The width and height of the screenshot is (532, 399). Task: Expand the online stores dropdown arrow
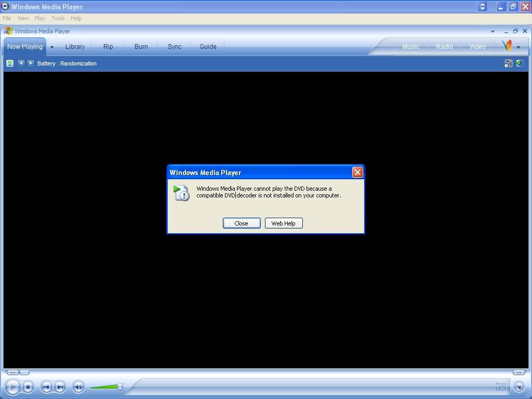coord(518,47)
